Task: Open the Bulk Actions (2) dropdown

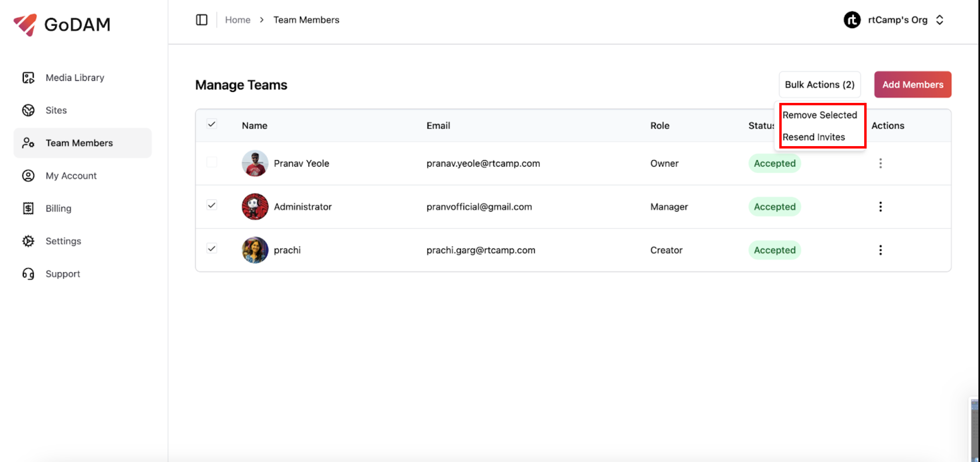Action: [819, 84]
